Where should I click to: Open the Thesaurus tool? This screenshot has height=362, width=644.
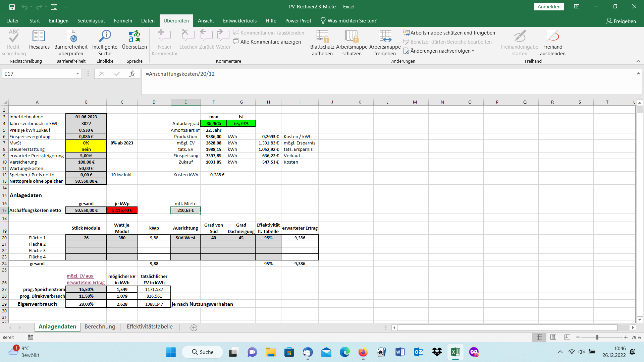(39, 40)
